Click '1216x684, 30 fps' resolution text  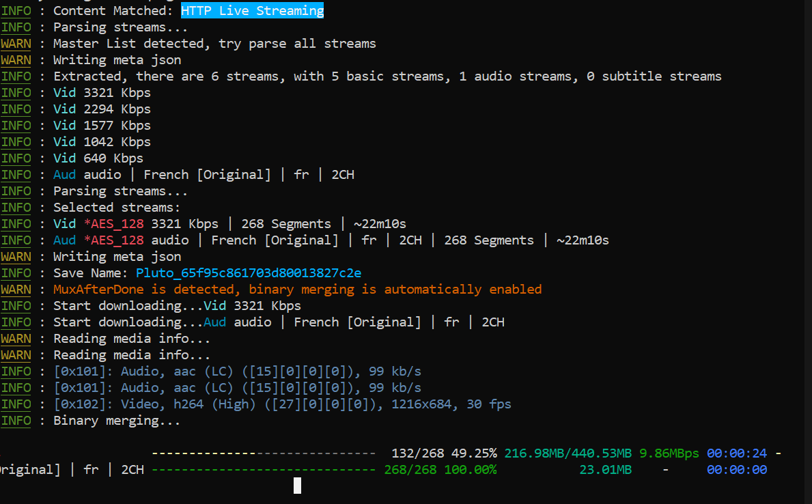pyautogui.click(x=451, y=404)
